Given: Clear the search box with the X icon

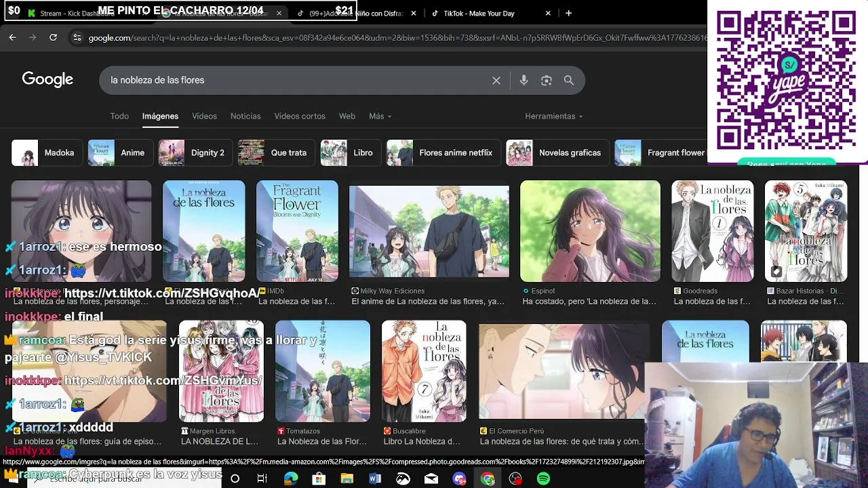Looking at the screenshot, I should (x=496, y=81).
